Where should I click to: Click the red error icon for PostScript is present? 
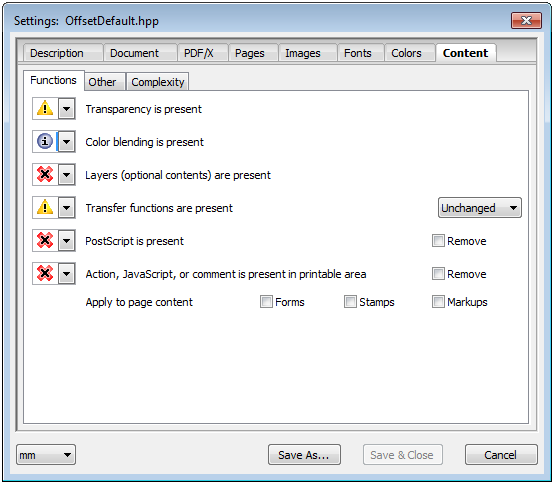tap(45, 241)
